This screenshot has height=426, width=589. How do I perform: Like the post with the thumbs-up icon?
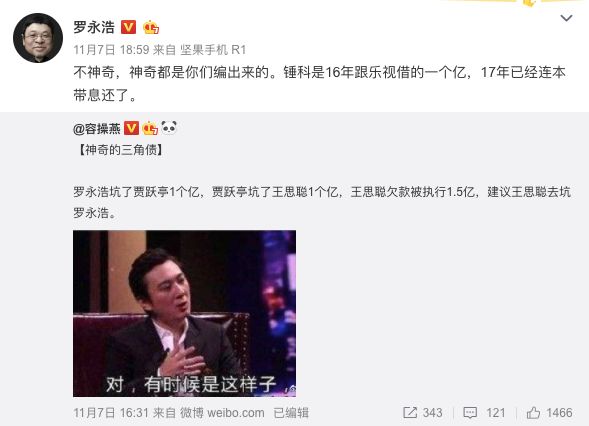(533, 412)
